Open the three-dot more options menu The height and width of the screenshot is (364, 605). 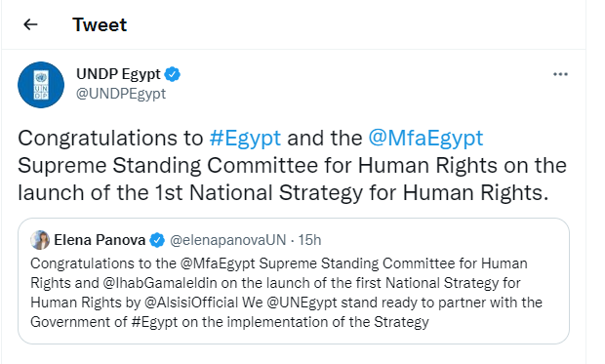(560, 74)
